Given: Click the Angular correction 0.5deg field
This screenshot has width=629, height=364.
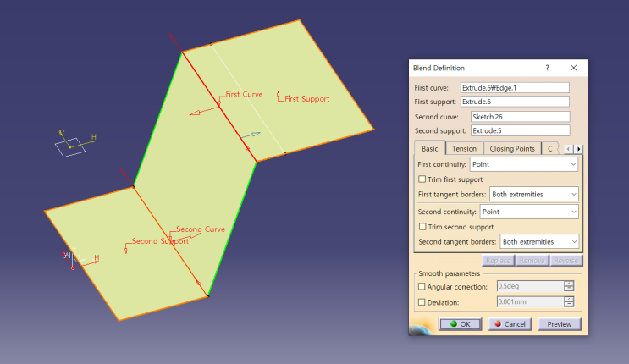Looking at the screenshot, I should 530,286.
